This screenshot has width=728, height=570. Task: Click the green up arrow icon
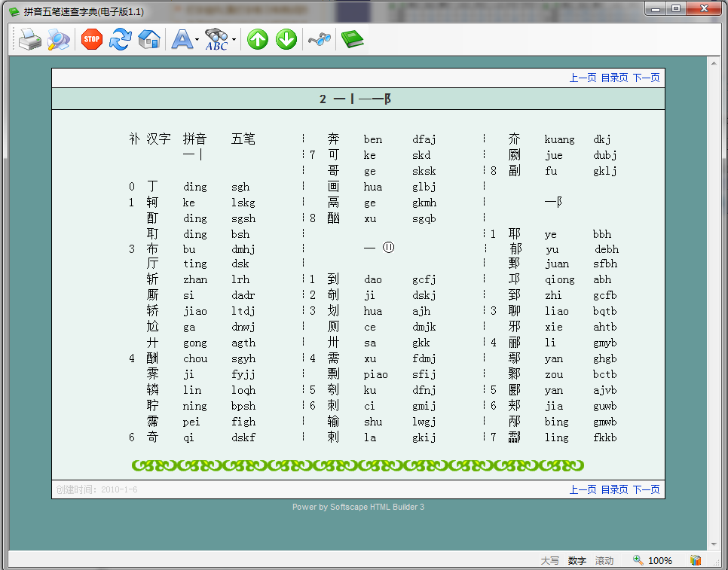click(x=258, y=39)
